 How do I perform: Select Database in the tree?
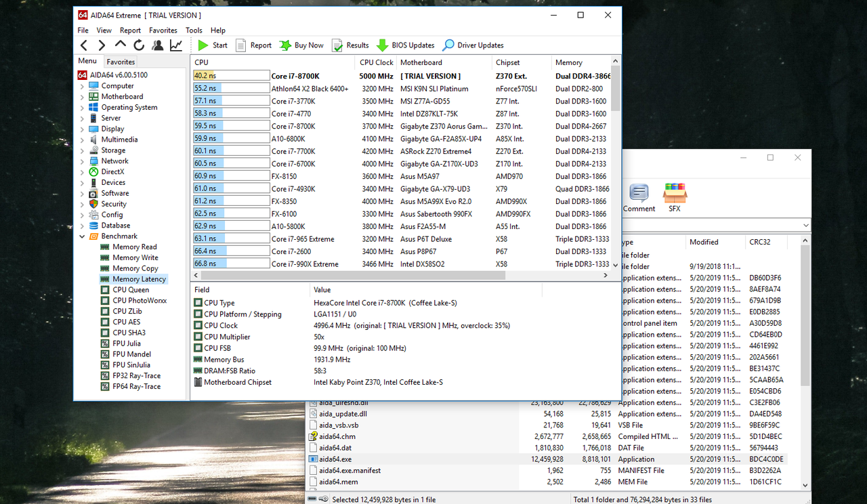pyautogui.click(x=115, y=226)
